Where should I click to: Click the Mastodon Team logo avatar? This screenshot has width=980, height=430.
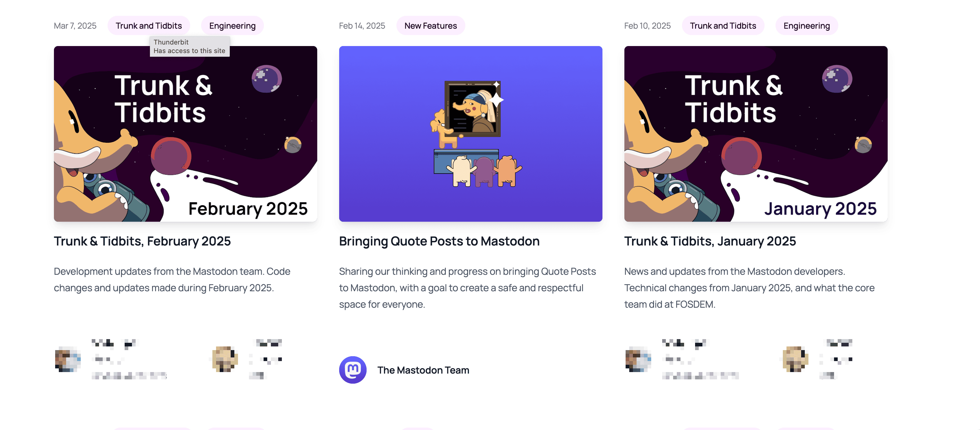pyautogui.click(x=353, y=369)
